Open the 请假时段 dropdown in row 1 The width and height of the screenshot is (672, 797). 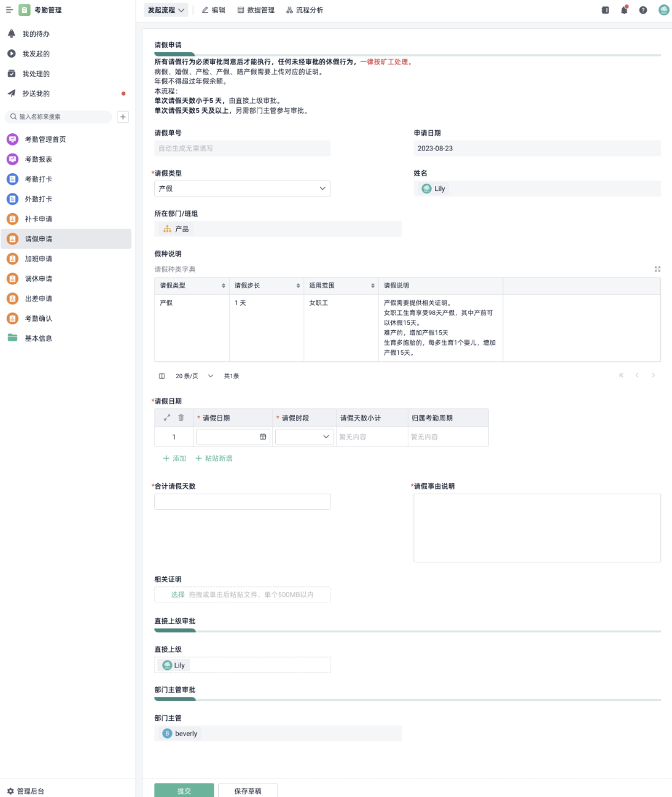303,437
